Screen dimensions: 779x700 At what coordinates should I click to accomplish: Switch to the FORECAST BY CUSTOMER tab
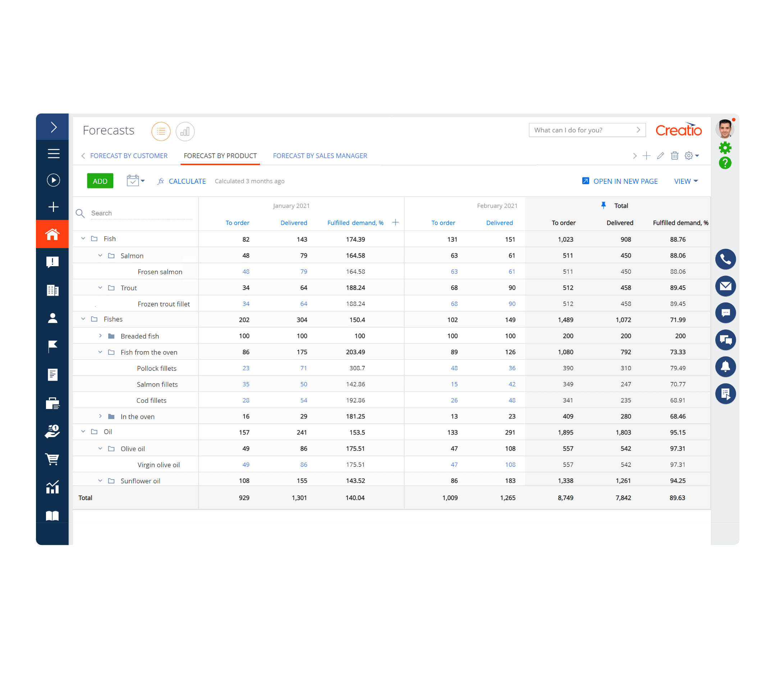pyautogui.click(x=129, y=156)
